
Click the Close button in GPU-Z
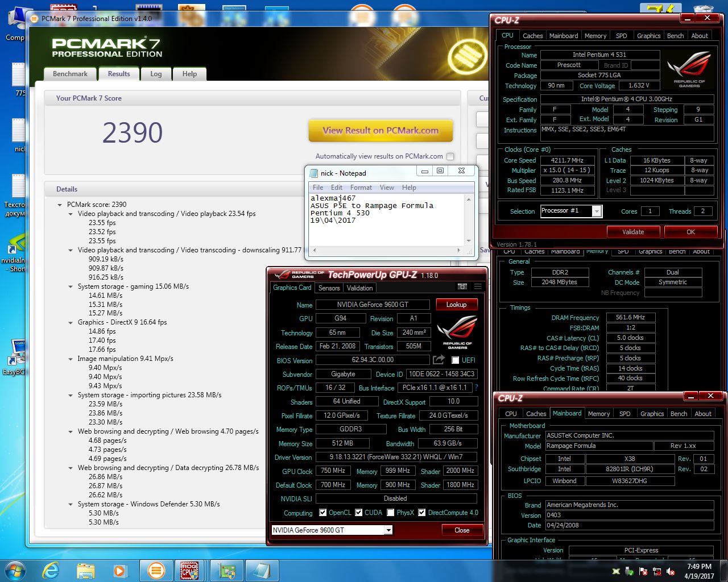(462, 530)
